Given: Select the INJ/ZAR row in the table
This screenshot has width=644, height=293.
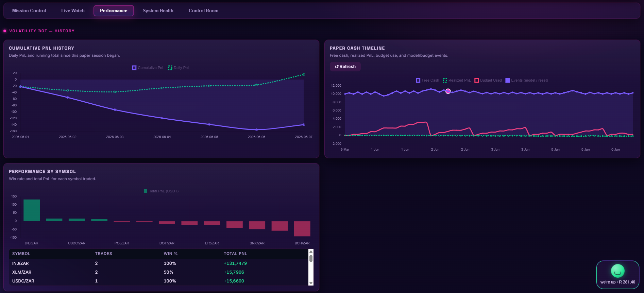Looking at the screenshot, I should (x=158, y=263).
